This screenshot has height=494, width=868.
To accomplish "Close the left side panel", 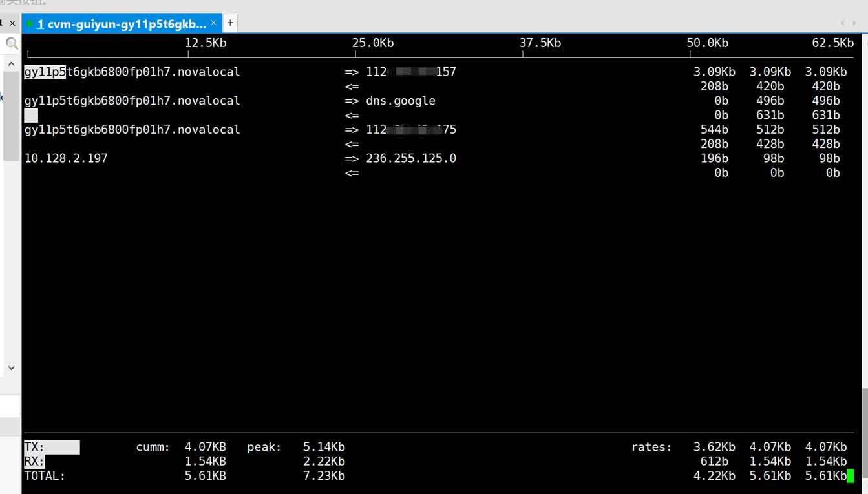I will click(x=12, y=23).
